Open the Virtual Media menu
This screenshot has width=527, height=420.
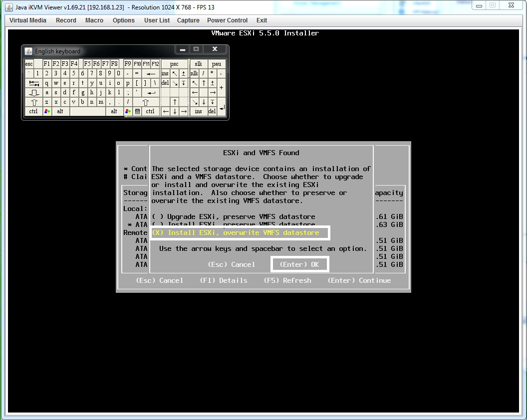click(28, 20)
